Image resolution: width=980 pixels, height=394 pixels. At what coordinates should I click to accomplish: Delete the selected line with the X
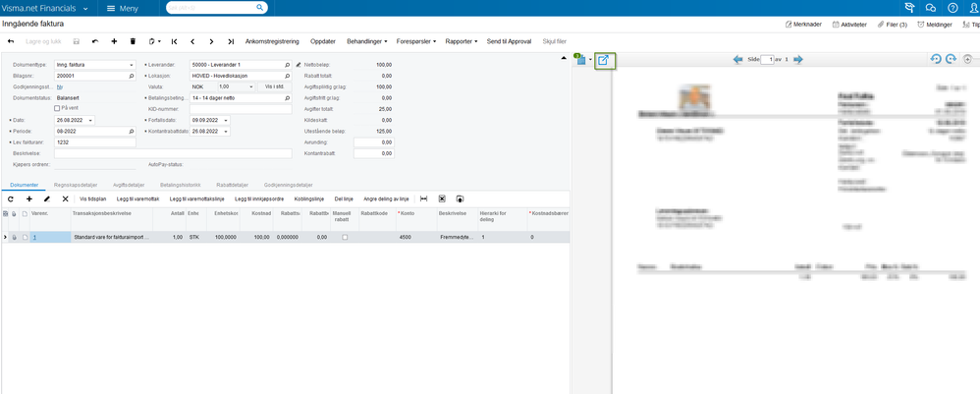click(x=65, y=198)
